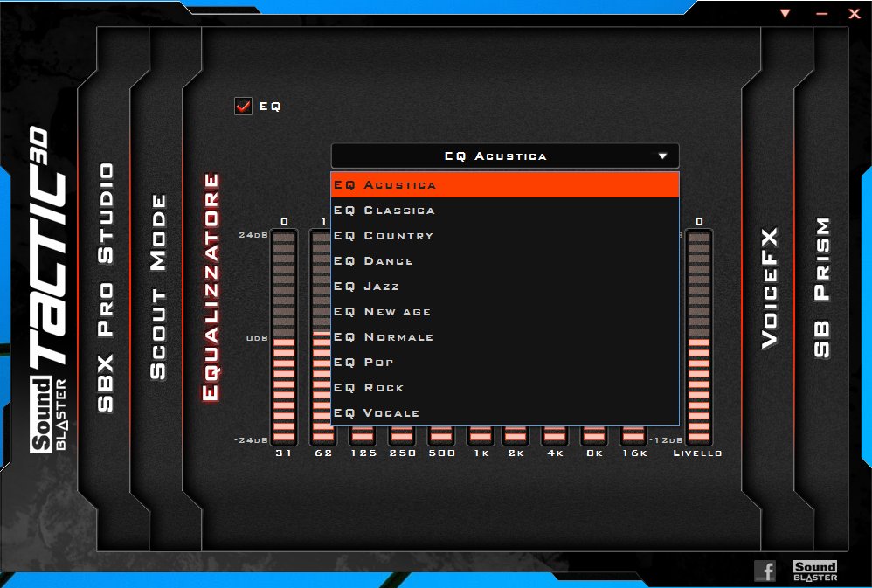
Task: Click the 4K band slider
Action: pos(555,436)
